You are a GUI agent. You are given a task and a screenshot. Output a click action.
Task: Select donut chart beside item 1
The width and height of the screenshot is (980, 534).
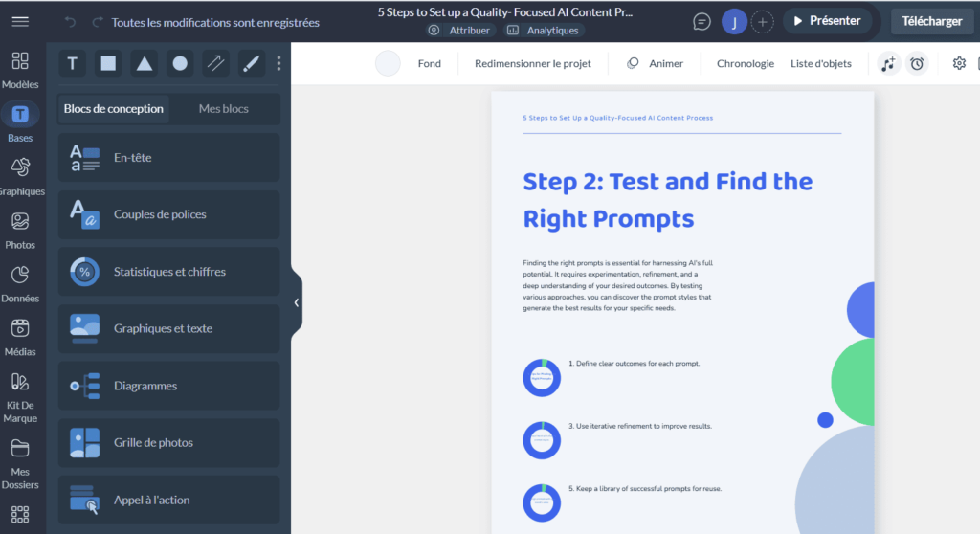pyautogui.click(x=542, y=378)
